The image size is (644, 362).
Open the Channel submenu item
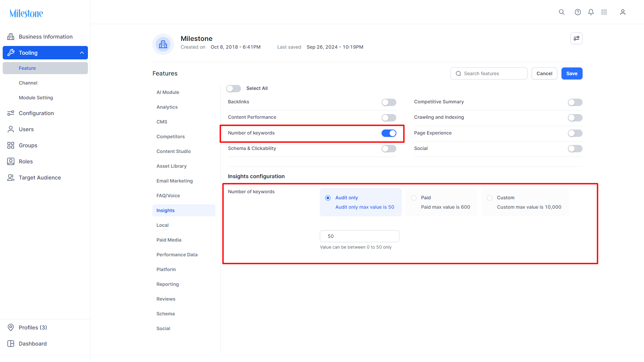[x=45, y=83]
